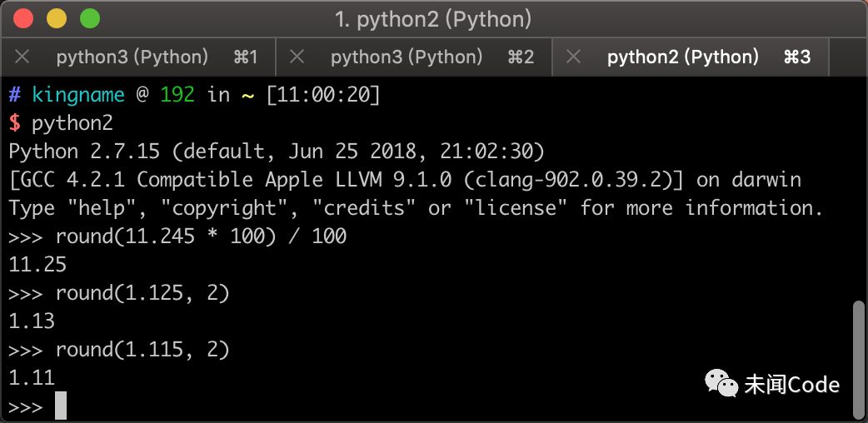Switch to the python3 tab labeled ⌘2
868x423 pixels.
click(407, 57)
